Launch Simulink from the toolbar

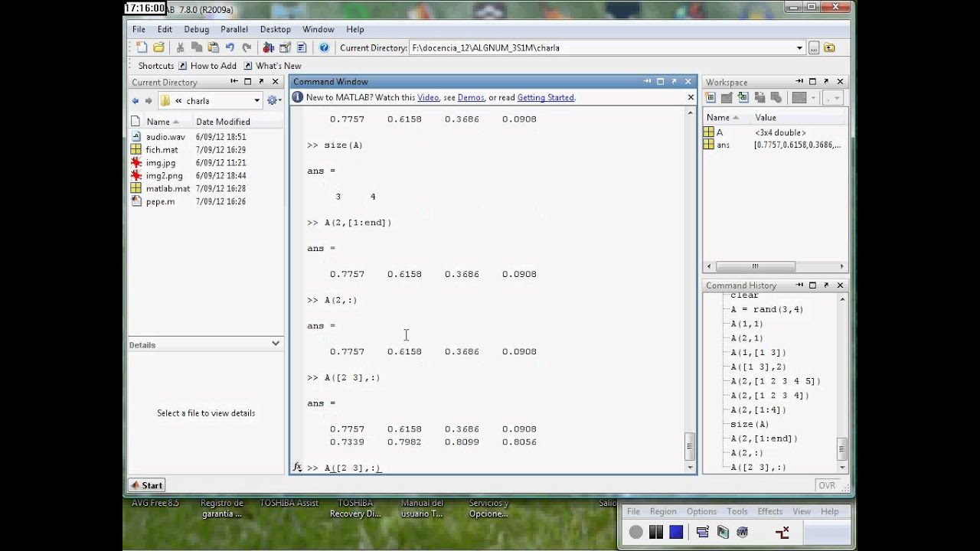[268, 47]
